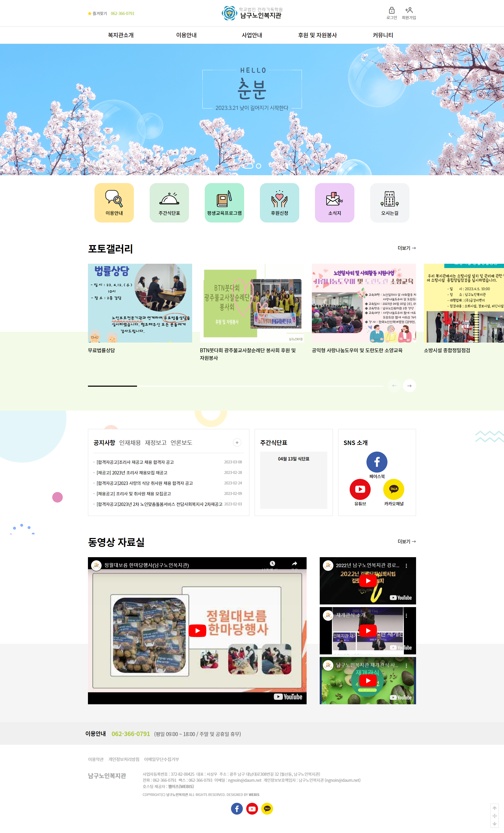The image size is (504, 833).
Task: Click the 즐겨찾기 star bookmark
Action: 97,13
